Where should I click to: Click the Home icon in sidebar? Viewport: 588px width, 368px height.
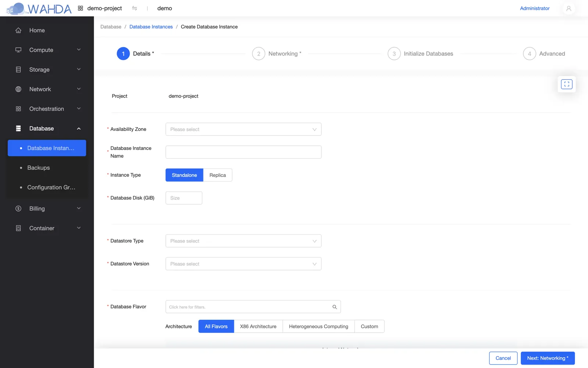[x=18, y=30]
